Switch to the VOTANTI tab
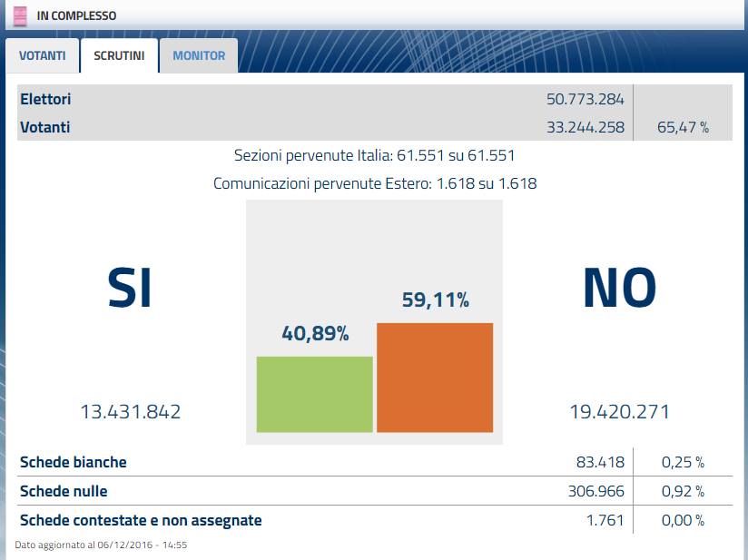Screen dimensions: 748x560 [x=43, y=55]
